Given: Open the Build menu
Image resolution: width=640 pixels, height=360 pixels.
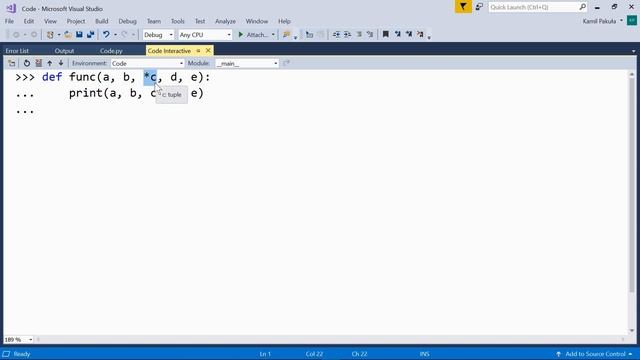Looking at the screenshot, I should (x=102, y=21).
